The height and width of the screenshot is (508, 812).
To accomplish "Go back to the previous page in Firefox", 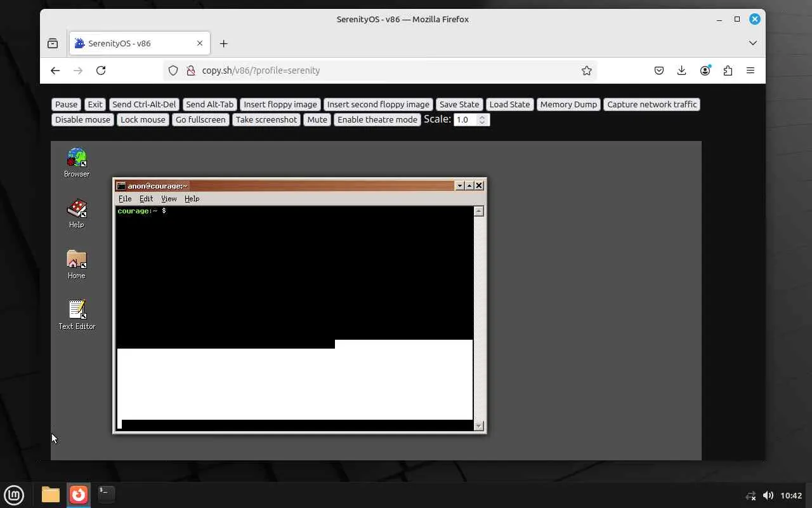I will (x=55, y=70).
